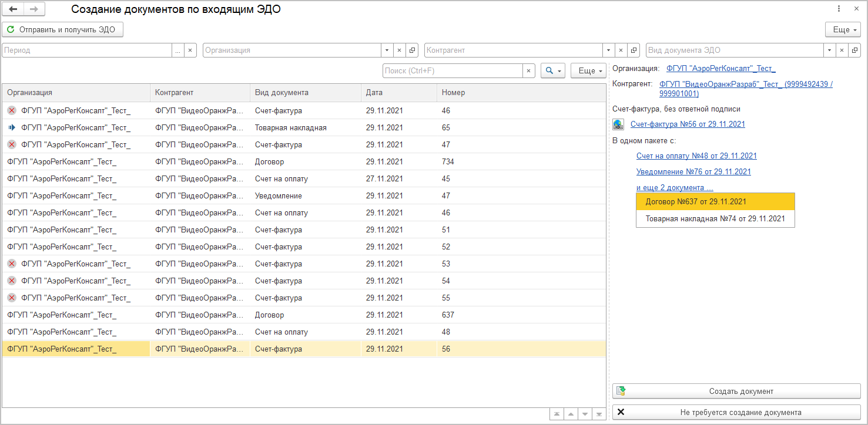This screenshot has width=868, height=425.
Task: Clear the Контрагент filter with X
Action: [x=621, y=50]
